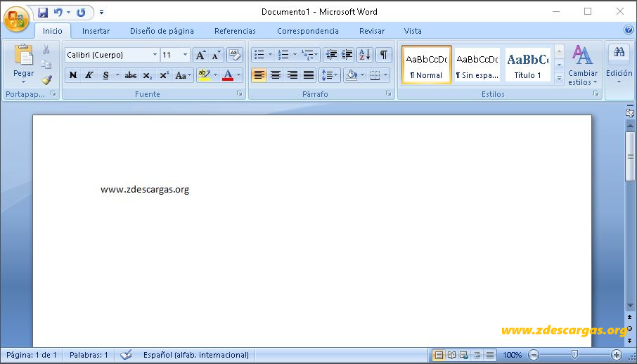
Task: Save document from quick access toolbar
Action: (43, 13)
